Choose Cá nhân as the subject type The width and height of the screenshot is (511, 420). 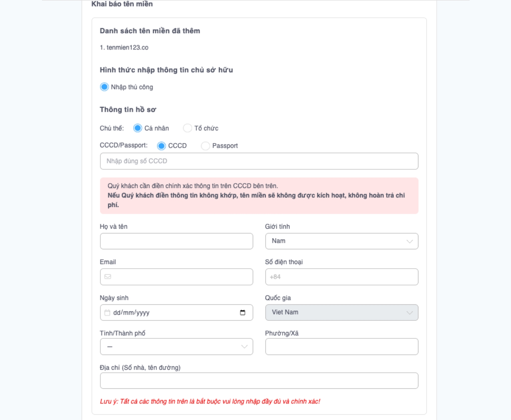coord(138,128)
